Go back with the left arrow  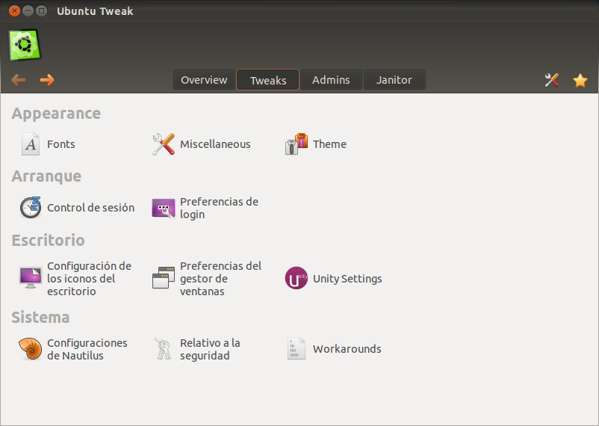click(19, 80)
